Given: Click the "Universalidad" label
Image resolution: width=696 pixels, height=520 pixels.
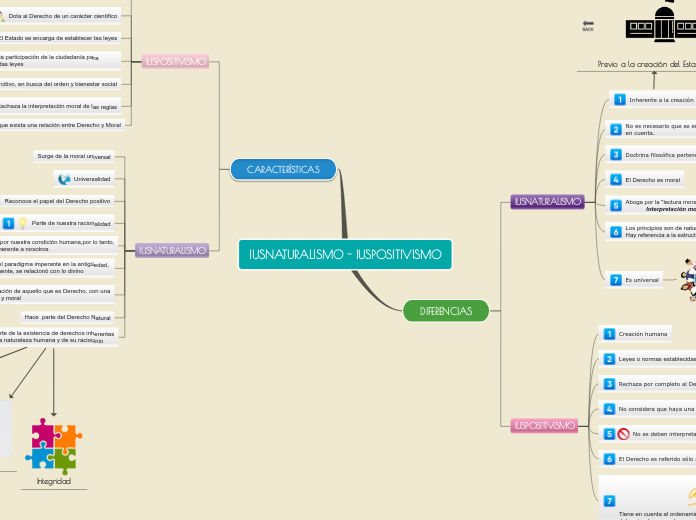Looking at the screenshot, I should click(92, 179).
